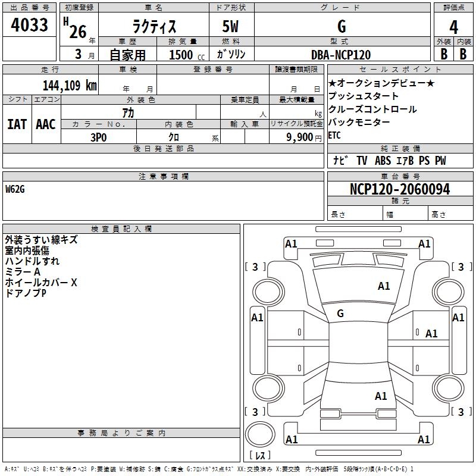Image resolution: width=476 pixels, height=476 pixels.
Task: Click the spare tire circle above レス
Action: coord(260,434)
